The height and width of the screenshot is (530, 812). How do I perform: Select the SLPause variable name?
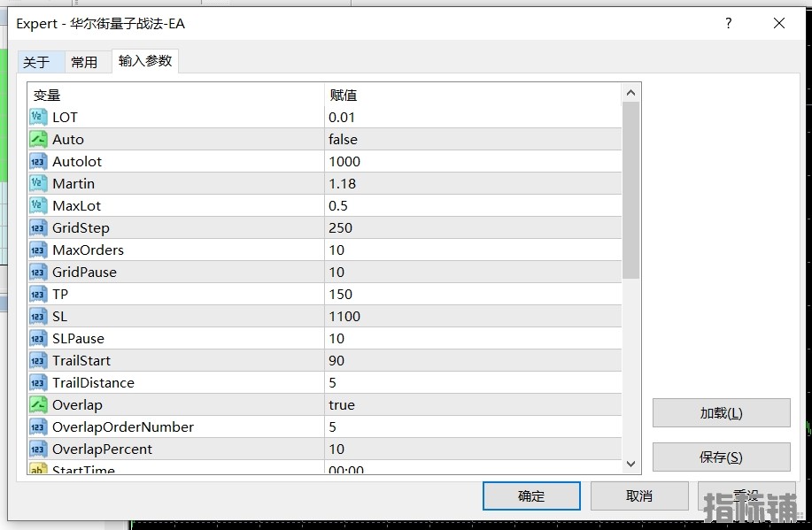click(x=78, y=339)
